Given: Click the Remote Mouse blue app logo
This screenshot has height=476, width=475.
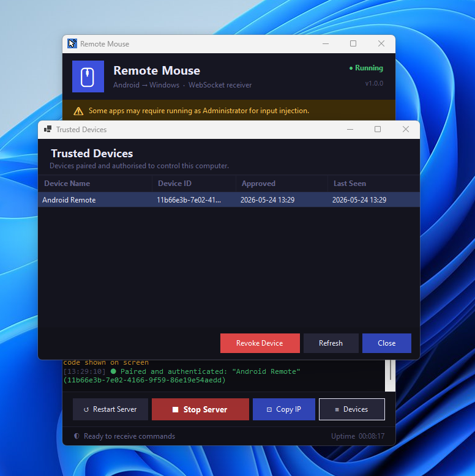Looking at the screenshot, I should [x=88, y=76].
